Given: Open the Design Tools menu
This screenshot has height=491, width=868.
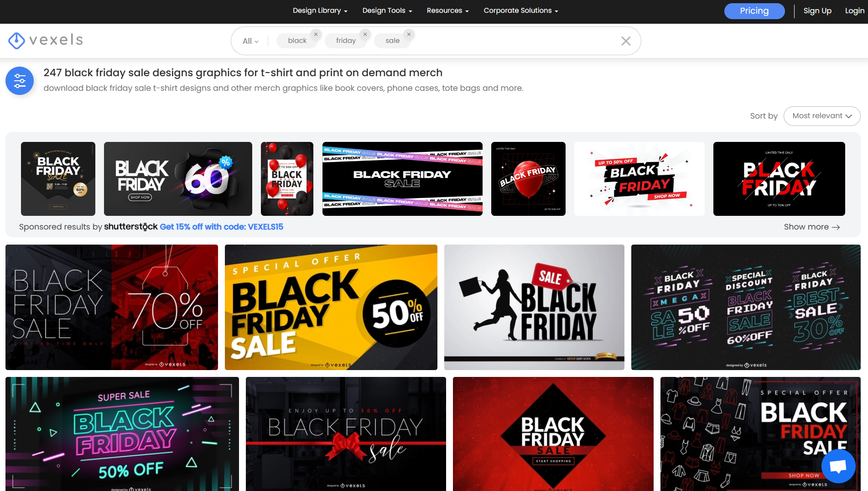Looking at the screenshot, I should click(x=387, y=10).
